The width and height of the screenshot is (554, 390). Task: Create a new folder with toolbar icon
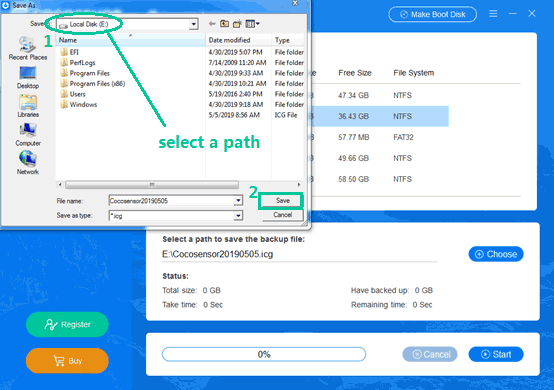[x=237, y=24]
